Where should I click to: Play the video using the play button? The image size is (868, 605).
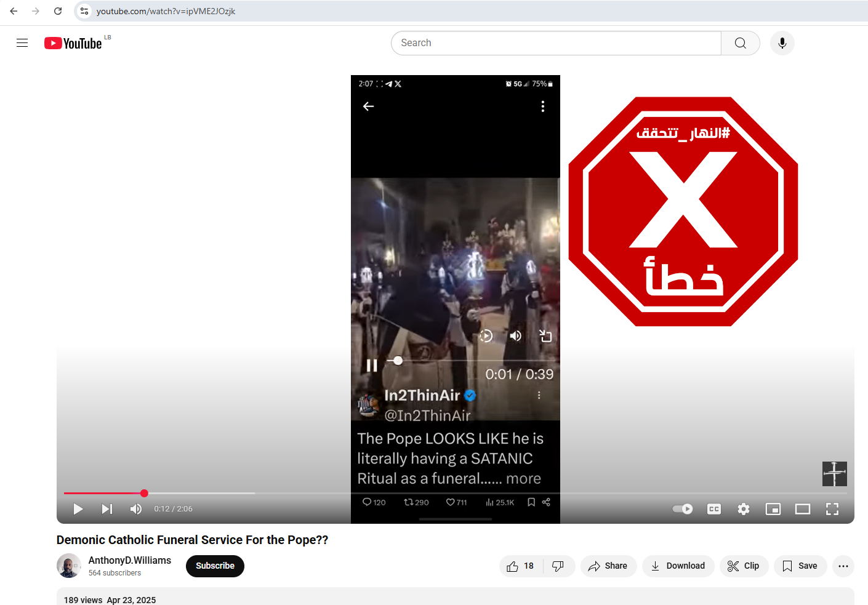pyautogui.click(x=78, y=509)
